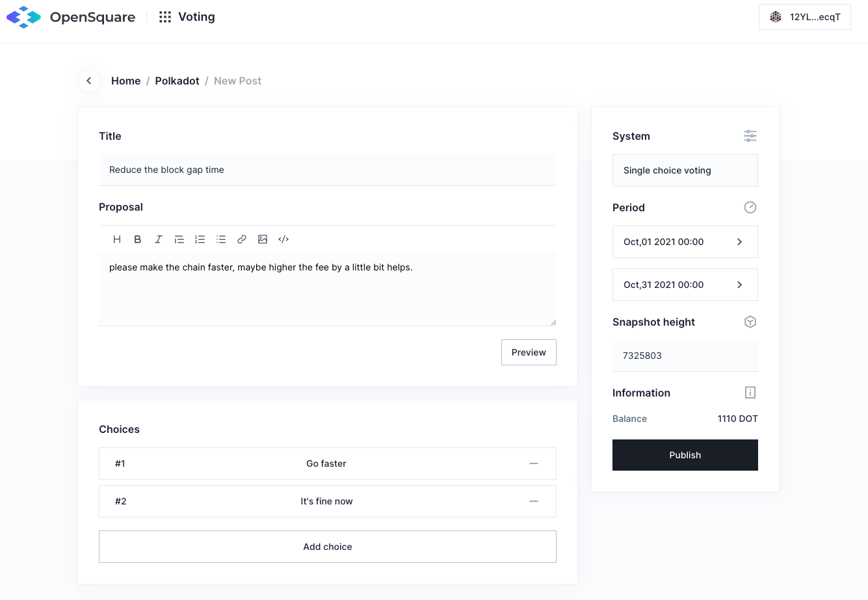Image resolution: width=868 pixels, height=600 pixels.
Task: Expand the Oct,01 2021 start date picker
Action: 685,242
